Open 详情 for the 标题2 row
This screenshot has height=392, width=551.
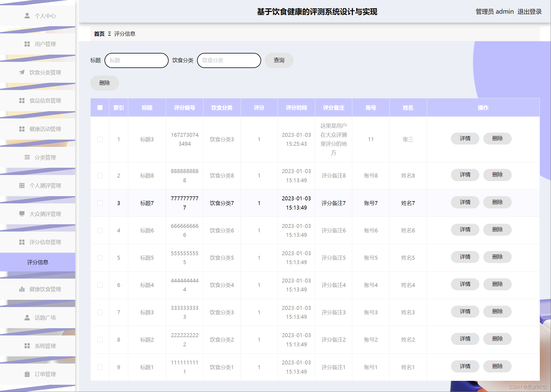pyautogui.click(x=465, y=339)
